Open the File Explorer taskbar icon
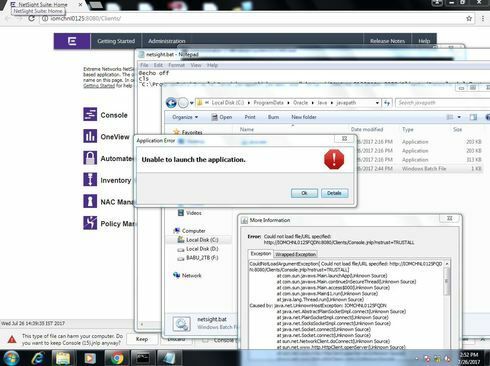Screen dimensions: 490x366 pyautogui.click(x=63, y=358)
